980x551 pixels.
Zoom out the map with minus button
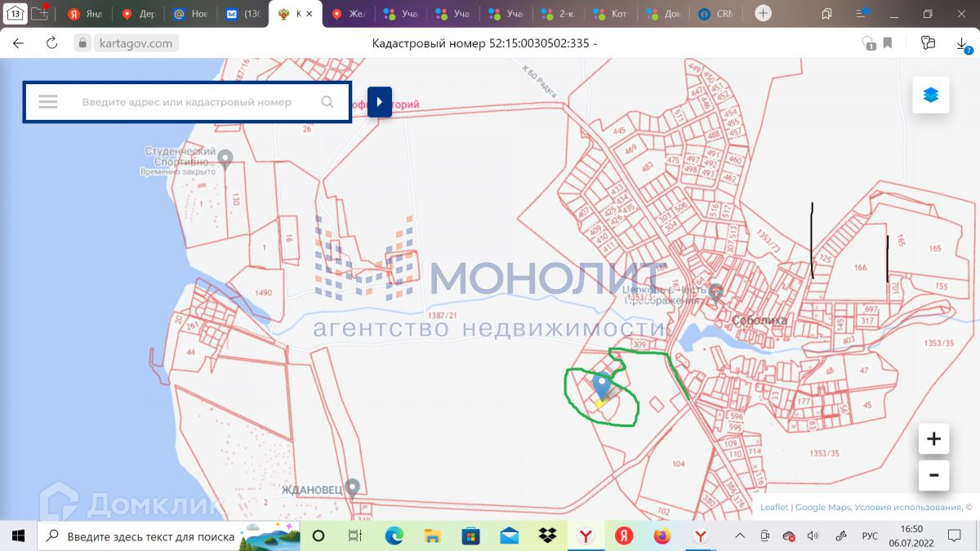point(933,474)
